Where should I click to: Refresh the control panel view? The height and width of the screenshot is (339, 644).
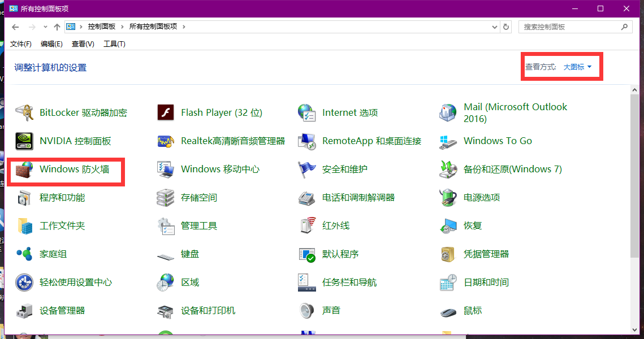click(506, 27)
